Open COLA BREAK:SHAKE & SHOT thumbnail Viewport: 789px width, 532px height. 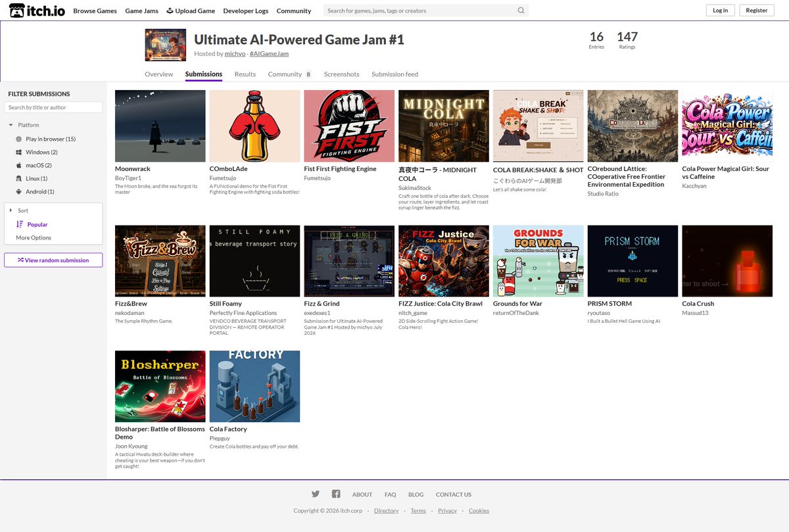(538, 126)
